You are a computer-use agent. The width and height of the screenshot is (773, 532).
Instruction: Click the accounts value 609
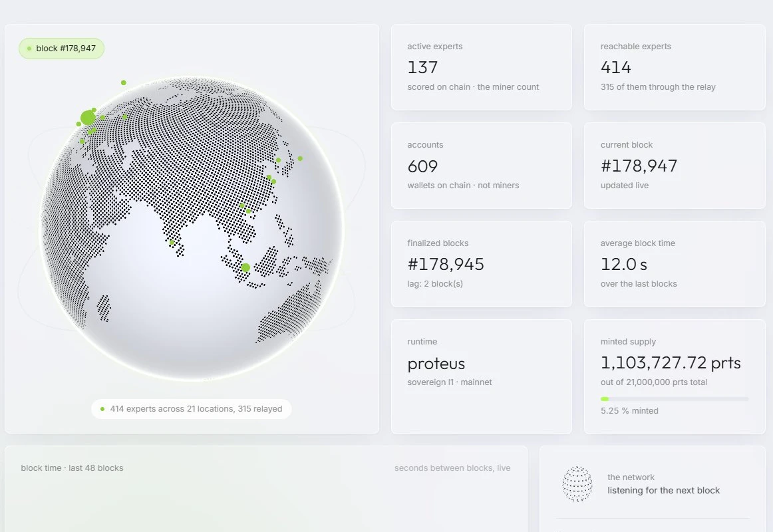click(422, 166)
